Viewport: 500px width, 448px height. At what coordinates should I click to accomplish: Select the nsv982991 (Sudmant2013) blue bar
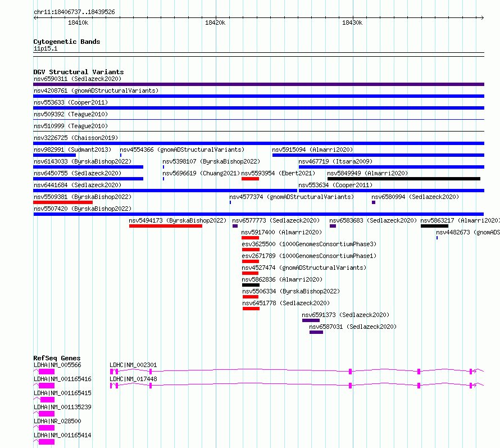(x=54, y=155)
